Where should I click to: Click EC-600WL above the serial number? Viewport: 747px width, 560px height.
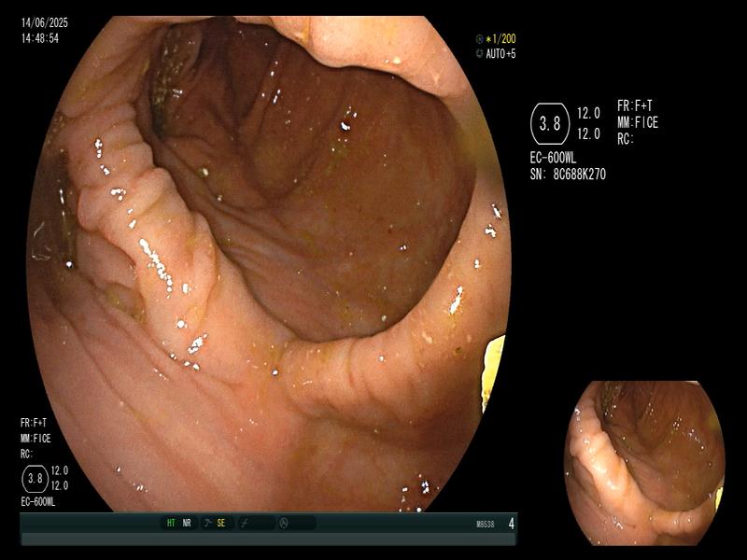point(553,157)
